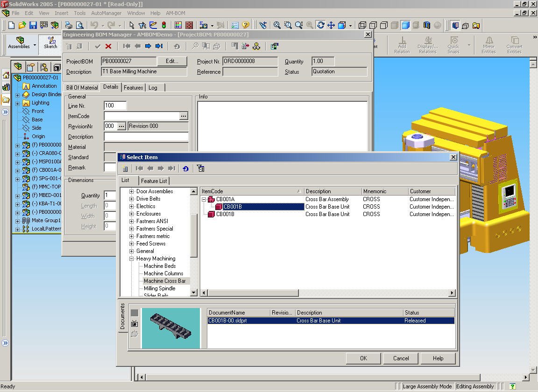Expand the Drive Belts tree node

pyautogui.click(x=132, y=199)
